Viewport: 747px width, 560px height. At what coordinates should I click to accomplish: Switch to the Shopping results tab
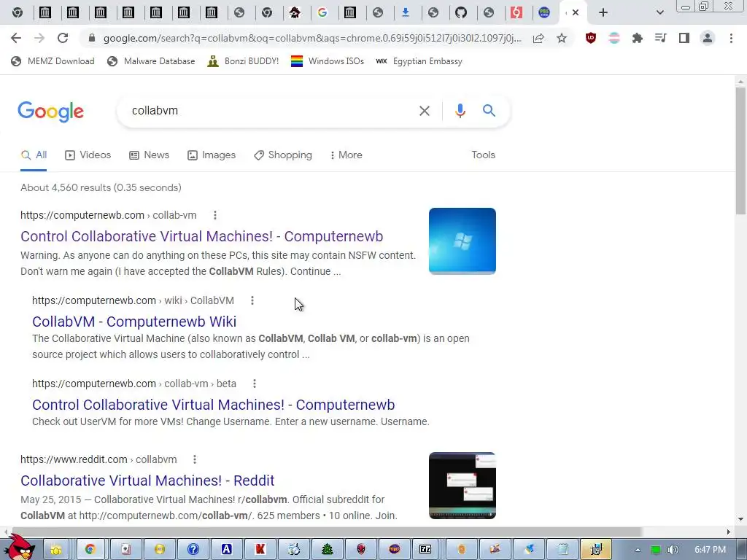point(283,155)
